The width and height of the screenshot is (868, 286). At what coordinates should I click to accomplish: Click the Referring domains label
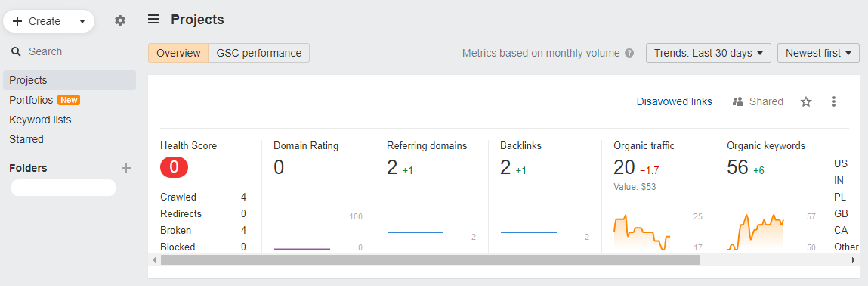[x=427, y=146]
